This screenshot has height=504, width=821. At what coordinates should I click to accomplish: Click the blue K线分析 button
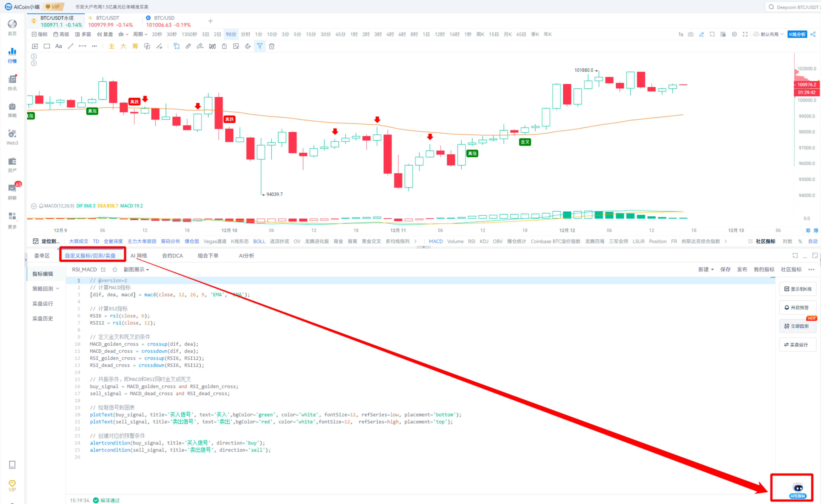797,34
